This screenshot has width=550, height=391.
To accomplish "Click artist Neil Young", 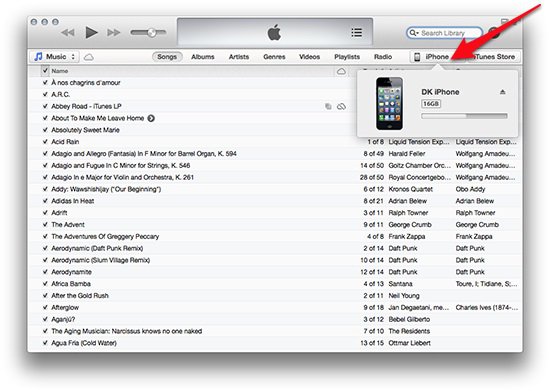I will pyautogui.click(x=404, y=296).
